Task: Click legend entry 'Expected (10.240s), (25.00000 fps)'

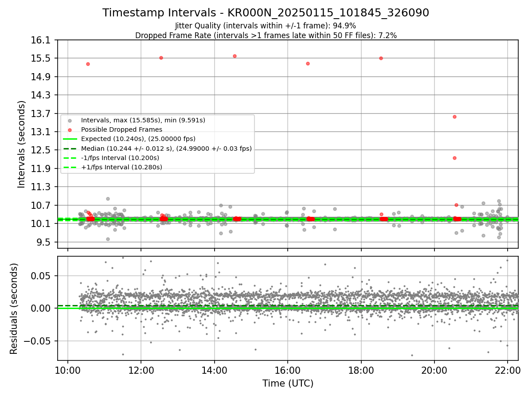Action: [x=138, y=139]
